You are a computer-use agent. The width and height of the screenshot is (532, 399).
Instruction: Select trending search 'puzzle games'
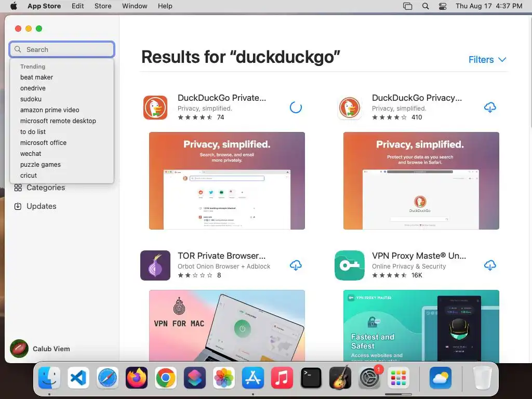tap(41, 165)
